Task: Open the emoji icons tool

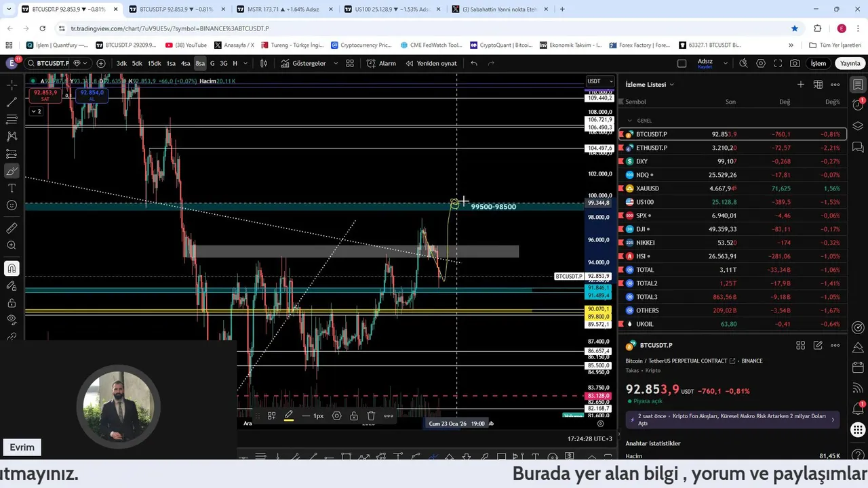Action: [12, 205]
